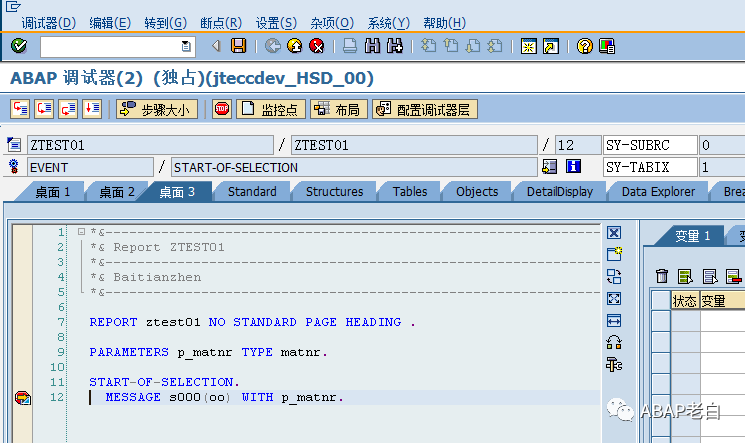Click the Print icon in toolbar
745x443 pixels.
pyautogui.click(x=350, y=46)
